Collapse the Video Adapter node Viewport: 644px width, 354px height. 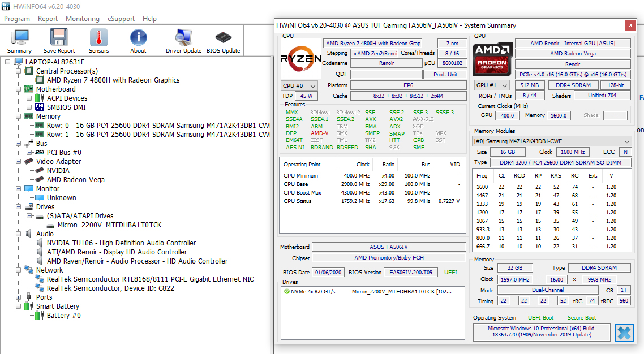[x=18, y=161]
